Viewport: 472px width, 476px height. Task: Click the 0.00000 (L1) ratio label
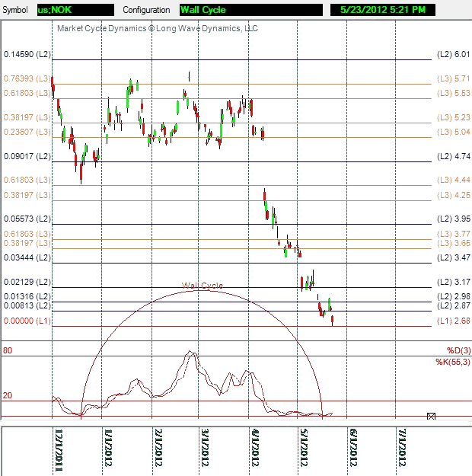tap(27, 321)
